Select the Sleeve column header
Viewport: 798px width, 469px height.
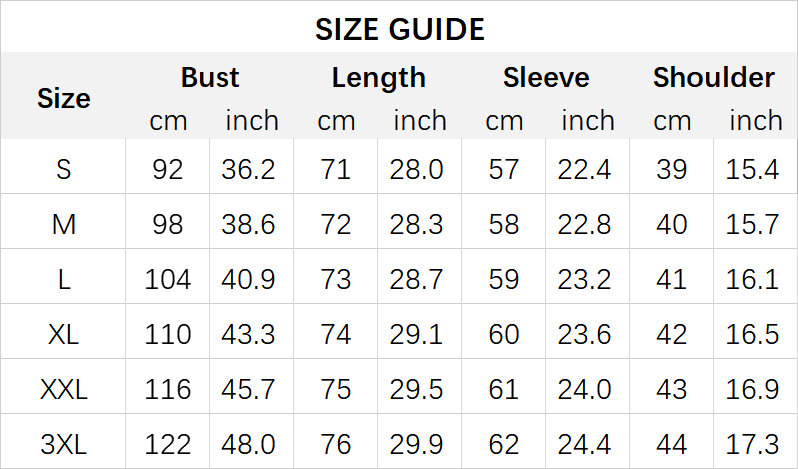click(546, 77)
